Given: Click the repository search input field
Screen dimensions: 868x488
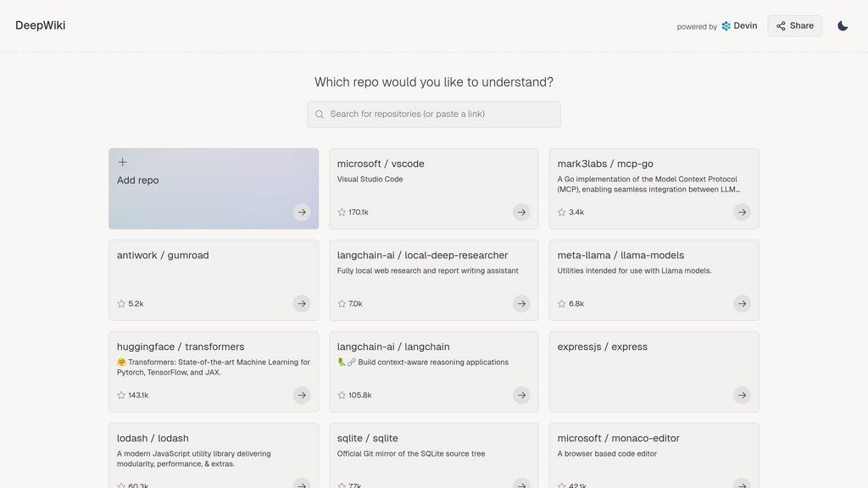Looking at the screenshot, I should (x=433, y=114).
